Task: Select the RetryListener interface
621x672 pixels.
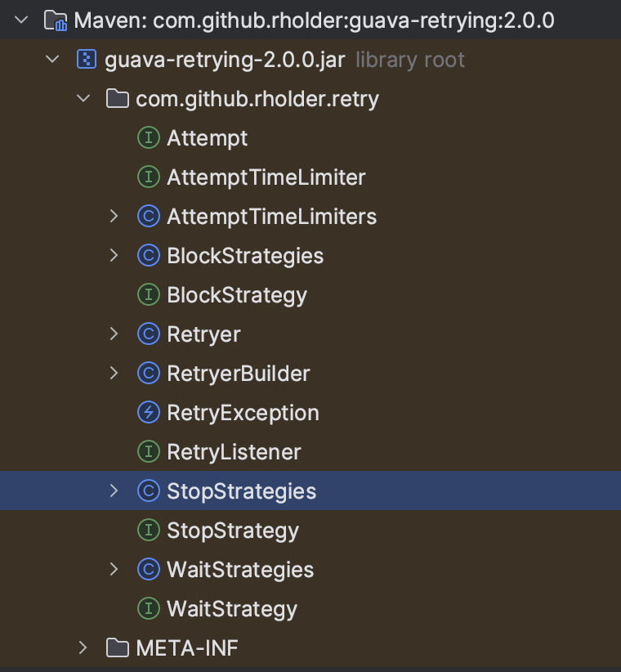Action: pyautogui.click(x=234, y=452)
